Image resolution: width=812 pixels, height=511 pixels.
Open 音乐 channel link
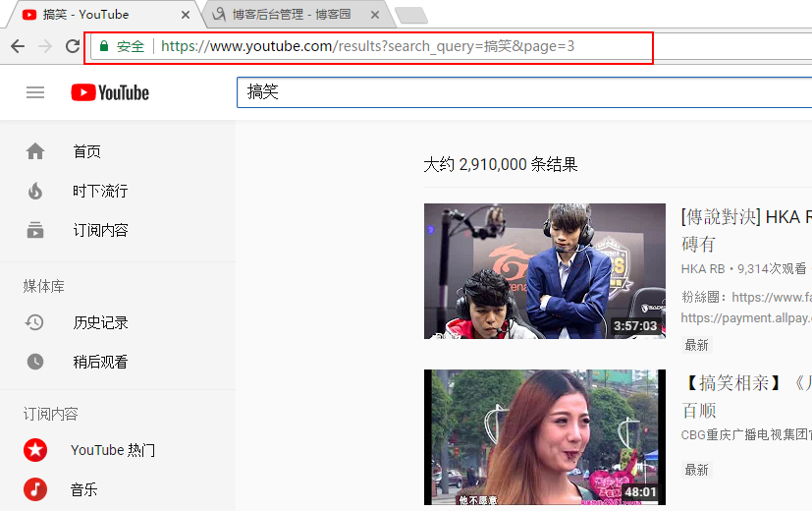click(x=84, y=489)
